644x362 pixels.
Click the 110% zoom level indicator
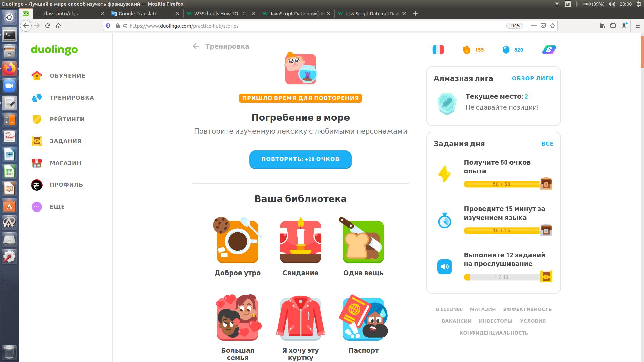(515, 26)
